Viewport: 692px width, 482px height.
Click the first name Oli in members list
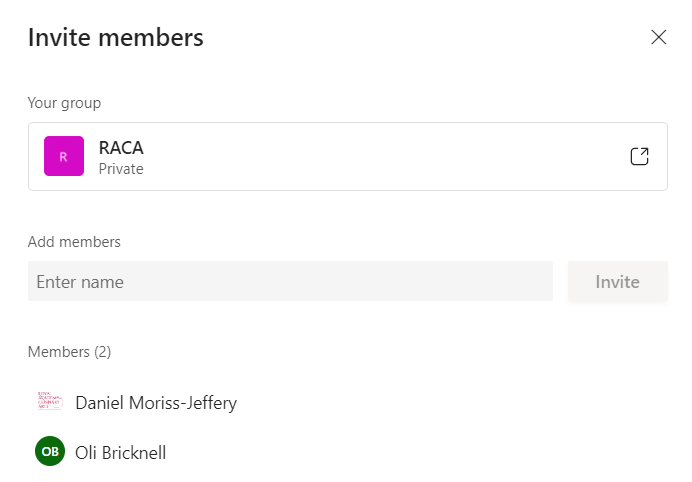click(x=87, y=453)
